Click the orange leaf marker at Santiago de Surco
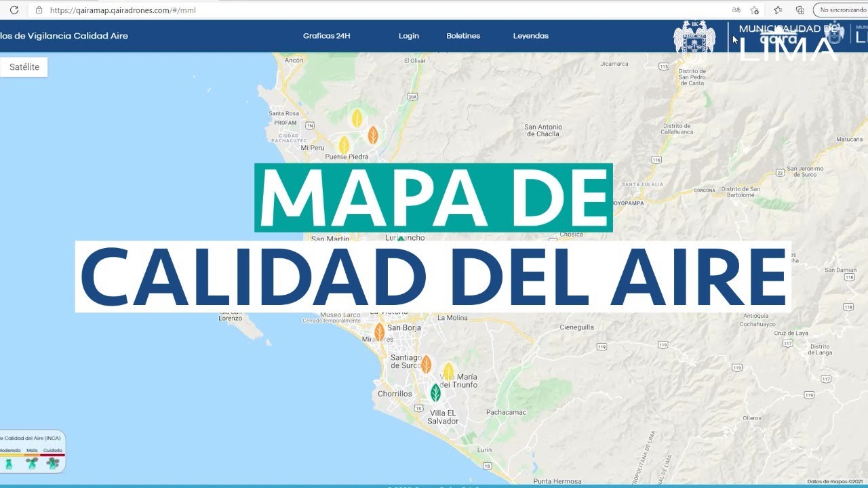 426,365
